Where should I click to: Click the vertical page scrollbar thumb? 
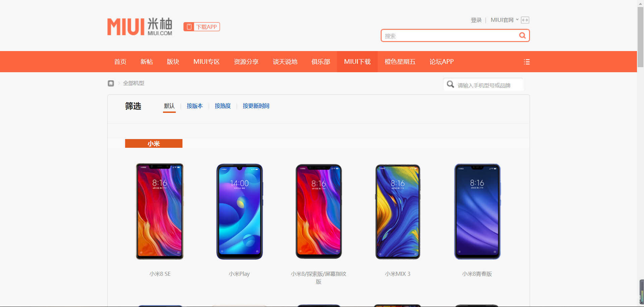pos(640,37)
